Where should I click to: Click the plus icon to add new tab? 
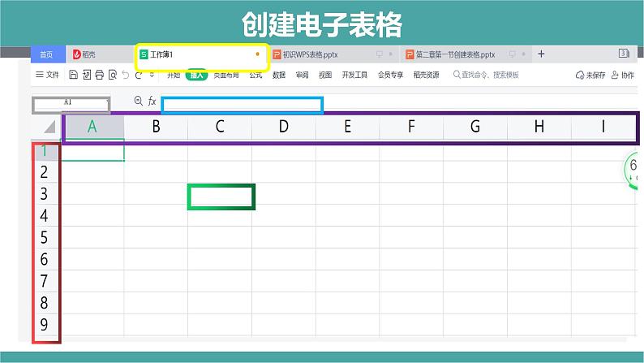541,54
